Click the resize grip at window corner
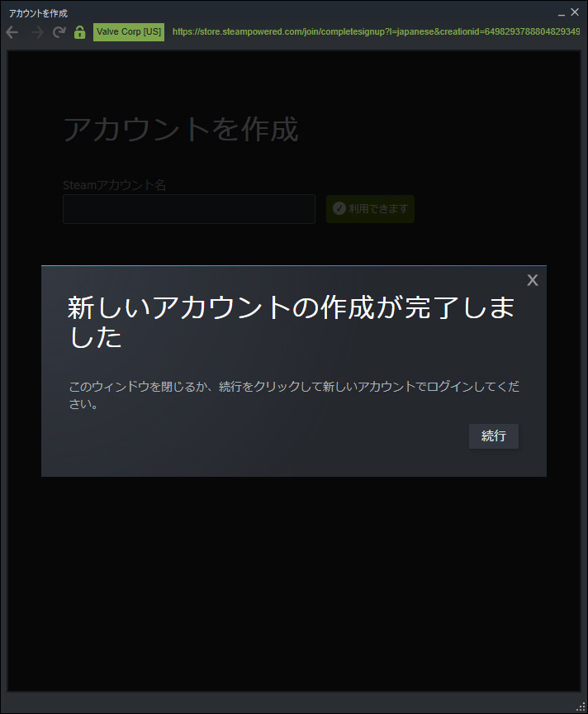Image resolution: width=588 pixels, height=714 pixels. (581, 707)
